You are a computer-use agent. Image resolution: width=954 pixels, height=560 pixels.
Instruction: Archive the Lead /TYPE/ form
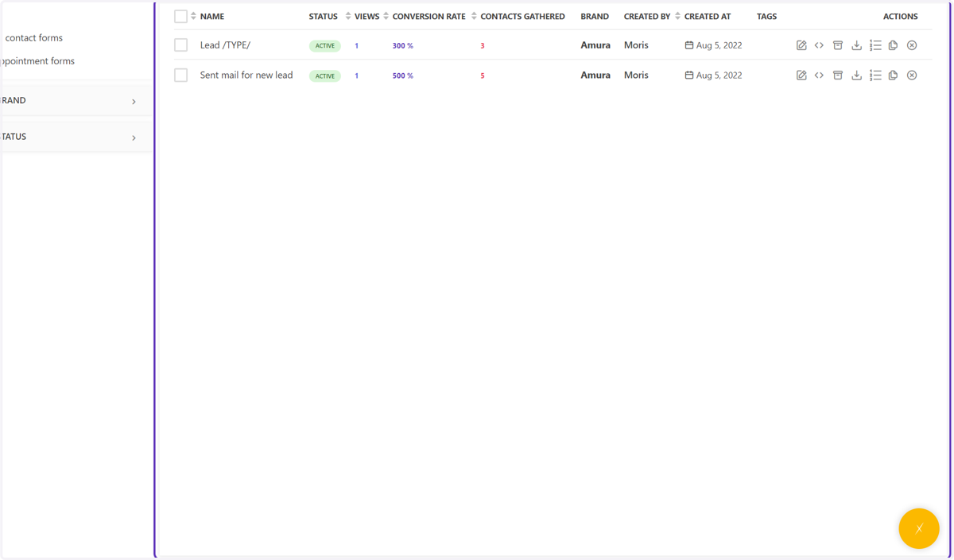tap(838, 45)
